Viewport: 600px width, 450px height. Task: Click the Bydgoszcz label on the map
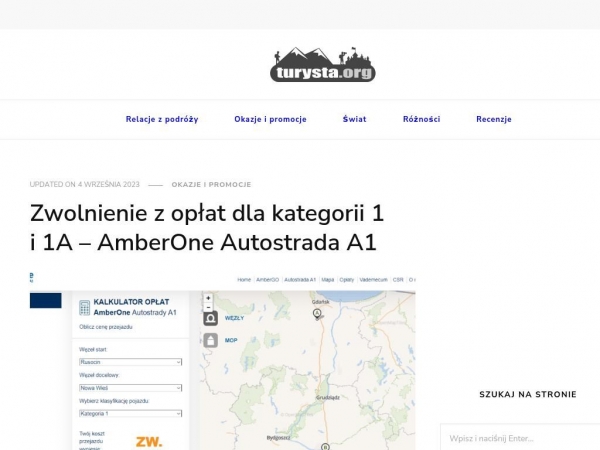(x=278, y=438)
